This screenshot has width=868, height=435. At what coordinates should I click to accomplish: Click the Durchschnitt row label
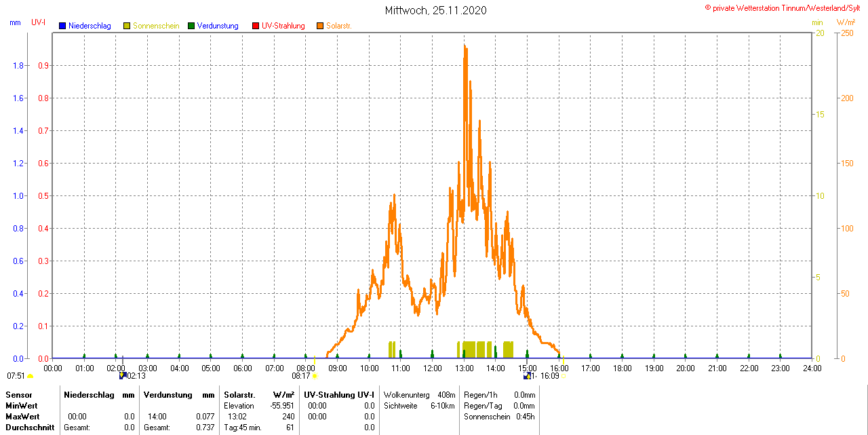pyautogui.click(x=30, y=428)
